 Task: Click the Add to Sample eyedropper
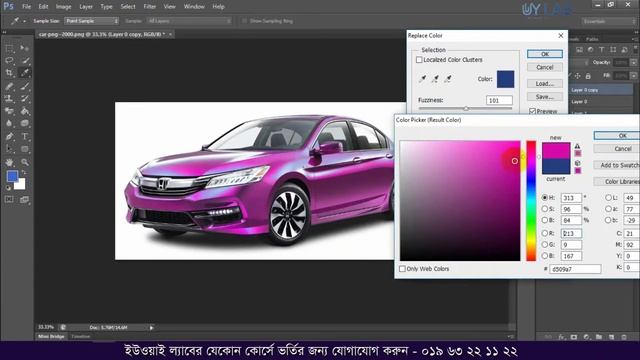click(x=435, y=78)
